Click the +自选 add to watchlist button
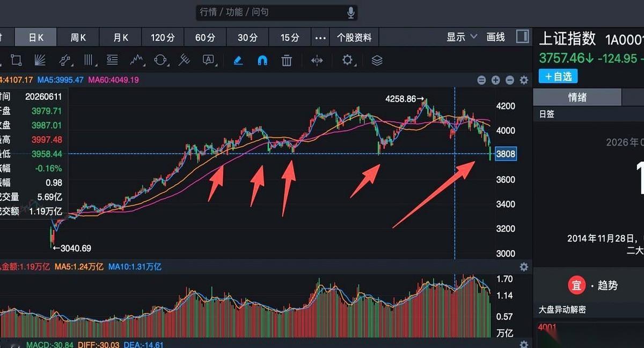 point(558,76)
